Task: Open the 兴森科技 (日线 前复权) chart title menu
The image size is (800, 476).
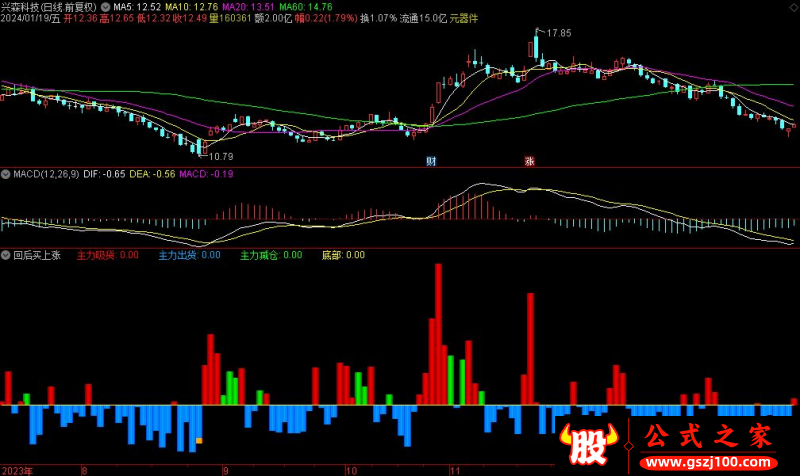Action: pos(49,7)
